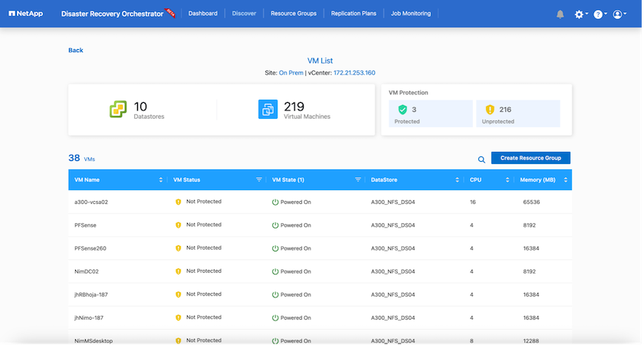Click the notifications bell icon
Image resolution: width=644 pixels, height=345 pixels.
560,14
